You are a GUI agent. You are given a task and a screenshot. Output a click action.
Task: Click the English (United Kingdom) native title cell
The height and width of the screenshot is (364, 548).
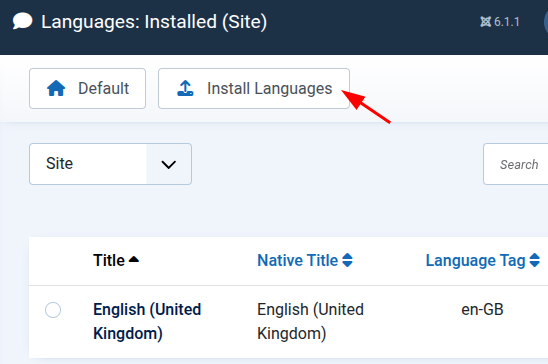[x=310, y=321]
